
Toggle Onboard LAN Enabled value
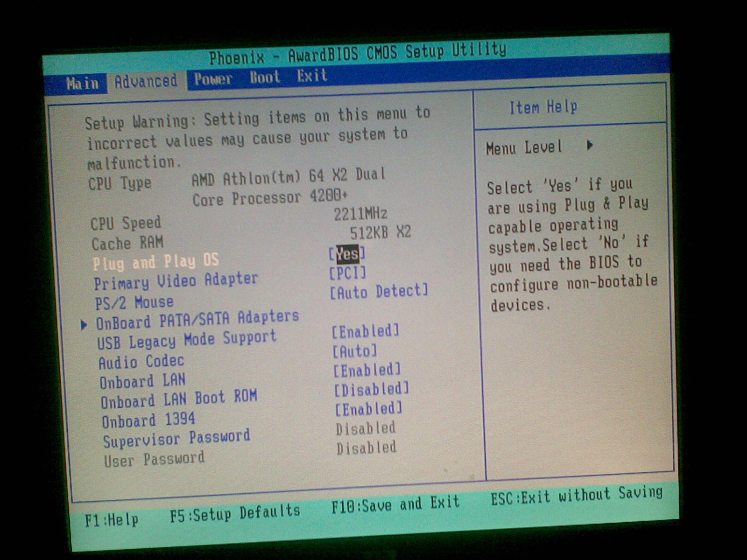[x=367, y=371]
